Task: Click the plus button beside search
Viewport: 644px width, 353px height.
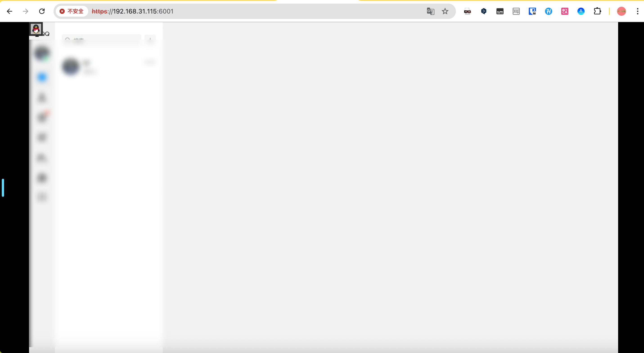Action: point(150,40)
